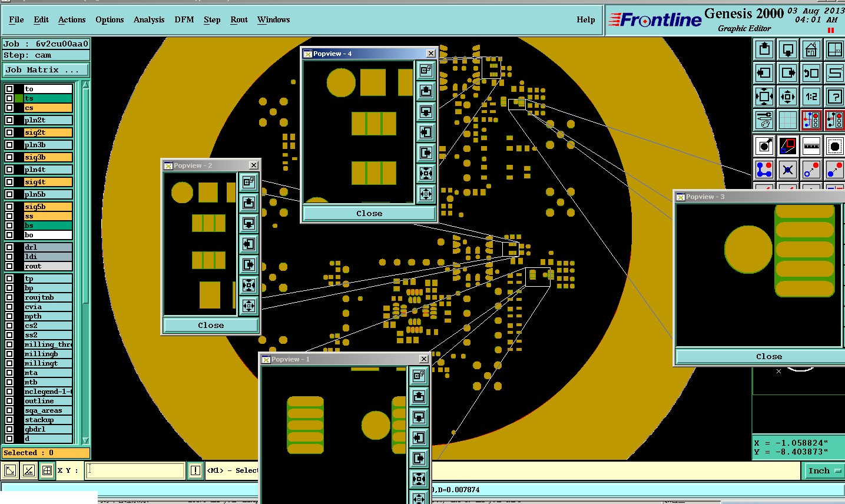The image size is (845, 504).
Task: Open the wrench and palette settings icon
Action: coord(764,120)
